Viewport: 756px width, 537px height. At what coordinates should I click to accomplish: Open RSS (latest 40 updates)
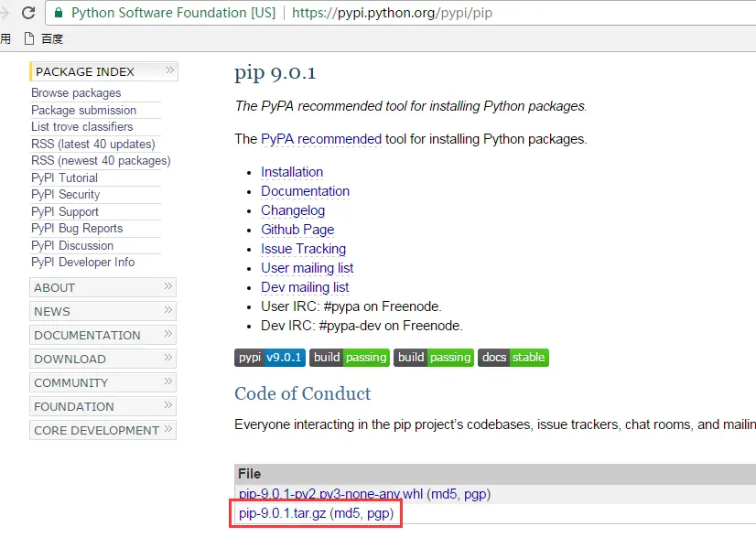pyautogui.click(x=93, y=144)
